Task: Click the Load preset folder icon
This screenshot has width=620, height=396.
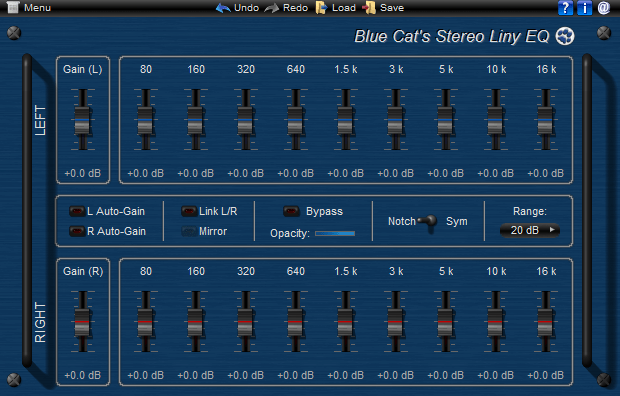Action: coord(321,8)
